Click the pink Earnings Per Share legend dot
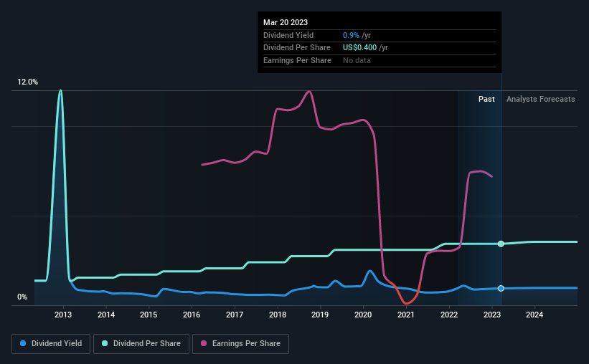The image size is (589, 364). [204, 343]
